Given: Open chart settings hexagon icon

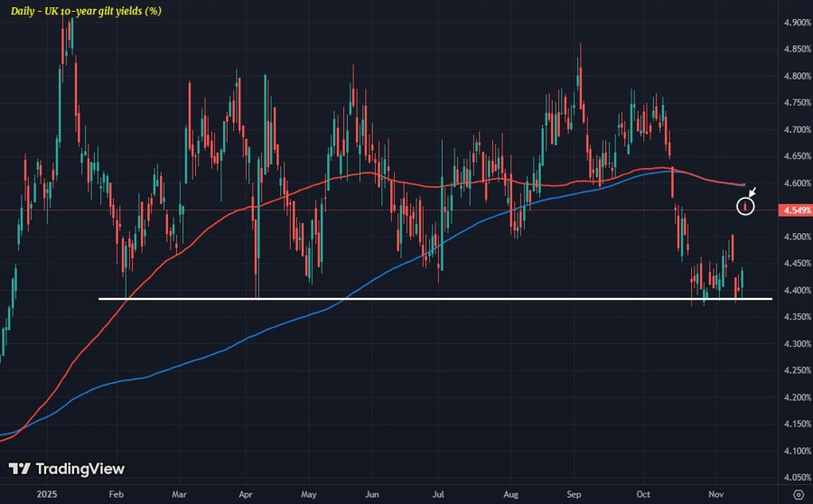Looking at the screenshot, I should pos(797,493).
